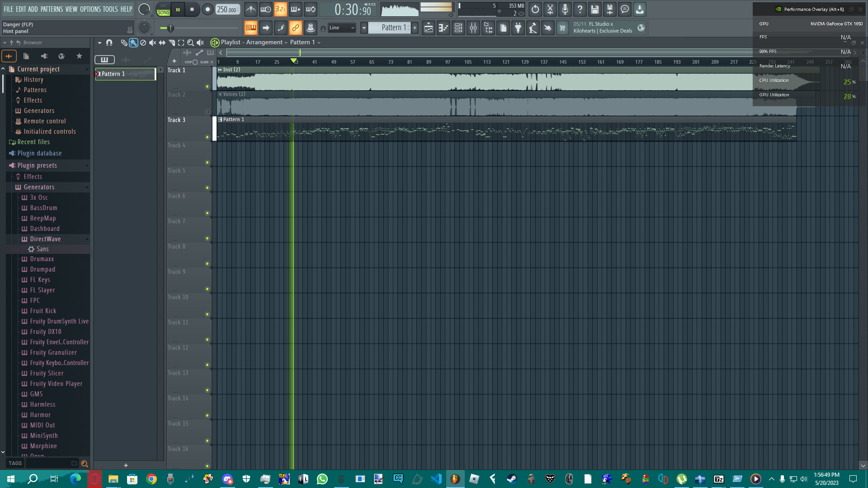Toggle typing keyboard to piano button
This screenshot has width=868, height=488.
tap(250, 28)
